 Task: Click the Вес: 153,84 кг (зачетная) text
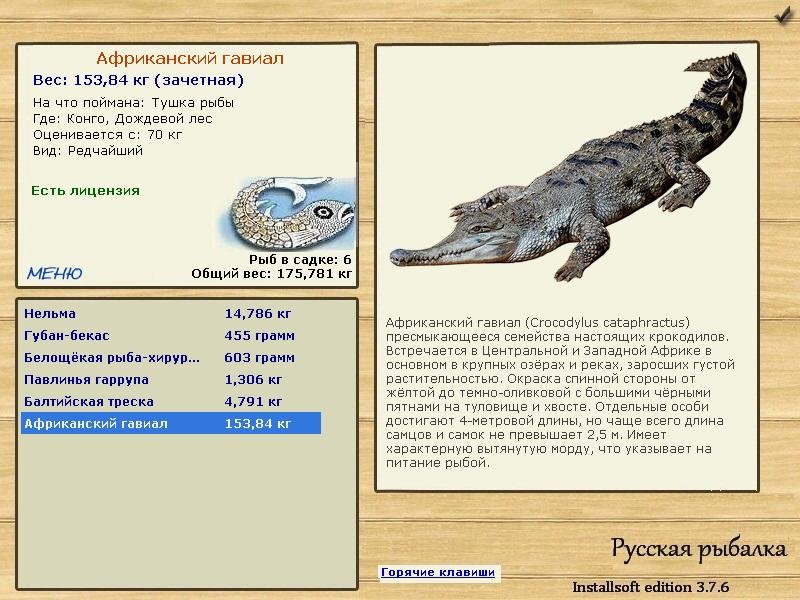pos(138,80)
